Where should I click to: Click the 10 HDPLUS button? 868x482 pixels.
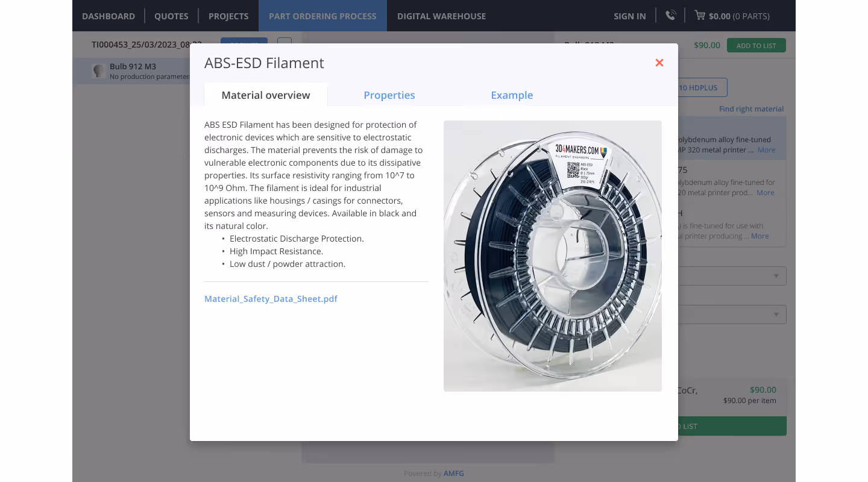tap(702, 87)
